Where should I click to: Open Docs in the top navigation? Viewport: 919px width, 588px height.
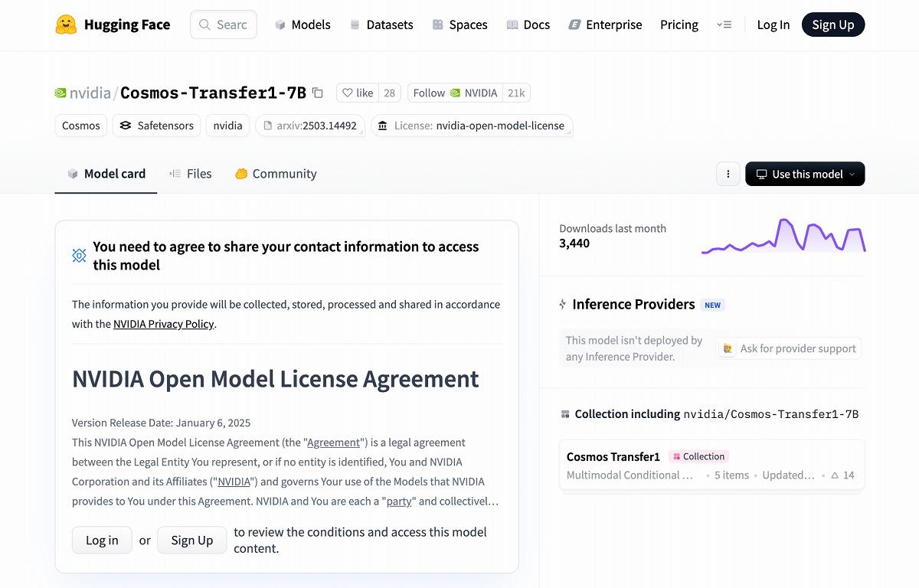[x=528, y=24]
